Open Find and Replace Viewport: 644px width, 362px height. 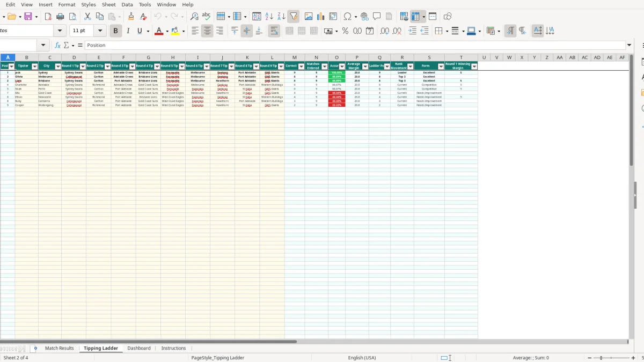point(194,17)
